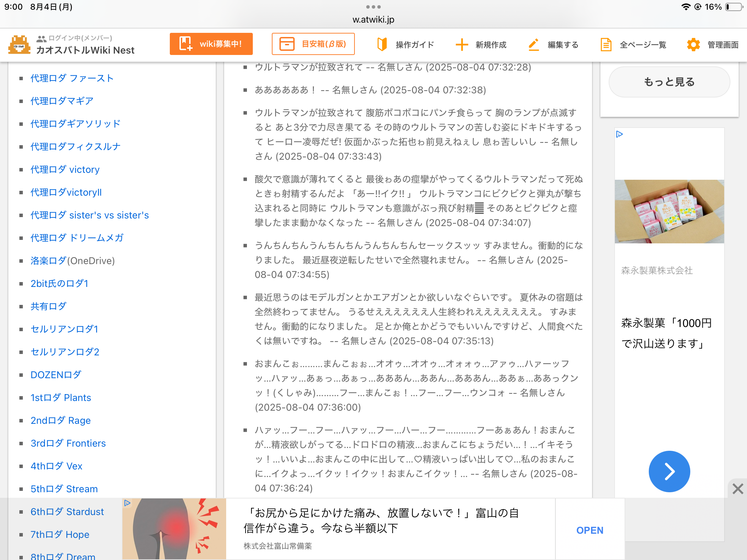Image resolution: width=747 pixels, height=560 pixels.
Task: Select 編集する menu item
Action: pyautogui.click(x=553, y=45)
